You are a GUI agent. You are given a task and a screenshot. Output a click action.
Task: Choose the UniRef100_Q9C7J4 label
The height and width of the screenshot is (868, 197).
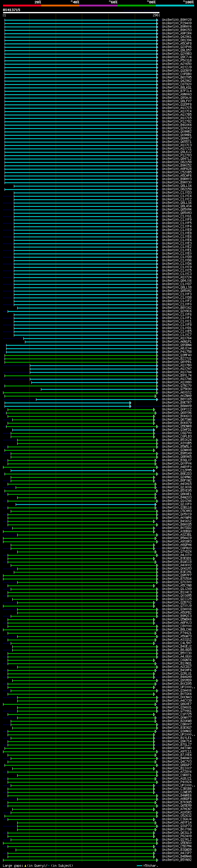coord(177,57)
